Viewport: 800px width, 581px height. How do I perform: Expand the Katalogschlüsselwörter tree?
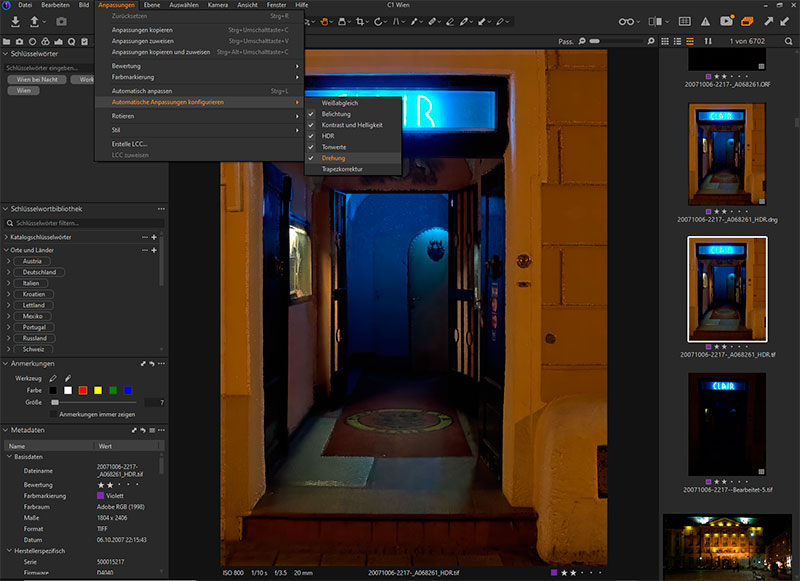6,237
